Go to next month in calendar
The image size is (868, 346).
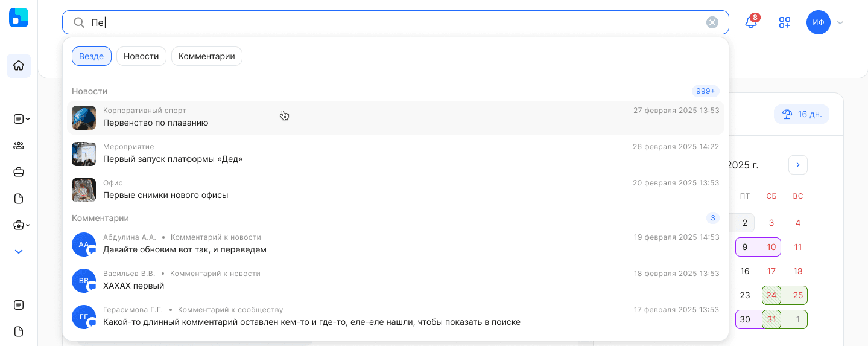coord(798,165)
